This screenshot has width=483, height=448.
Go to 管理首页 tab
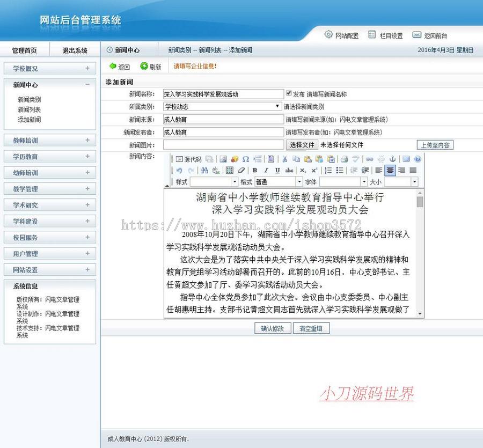[x=24, y=50]
